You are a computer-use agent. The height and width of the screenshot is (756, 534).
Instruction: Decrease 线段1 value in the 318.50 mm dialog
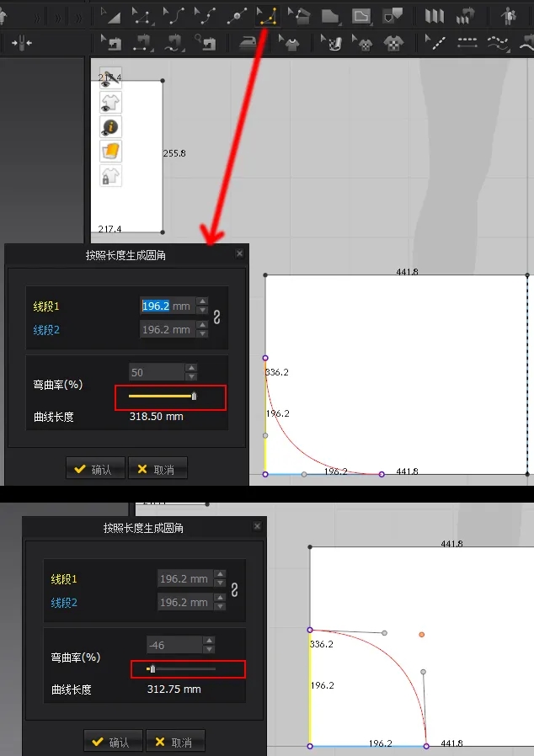(203, 310)
